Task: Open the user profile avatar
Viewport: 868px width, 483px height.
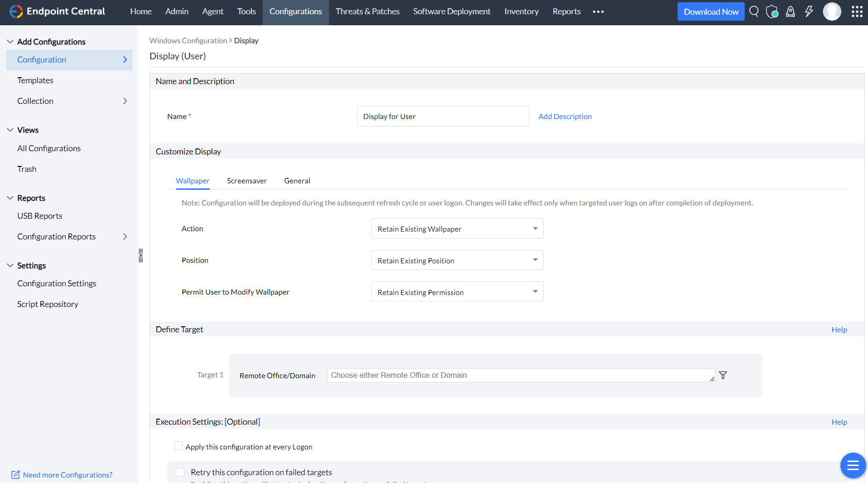Action: pos(832,11)
